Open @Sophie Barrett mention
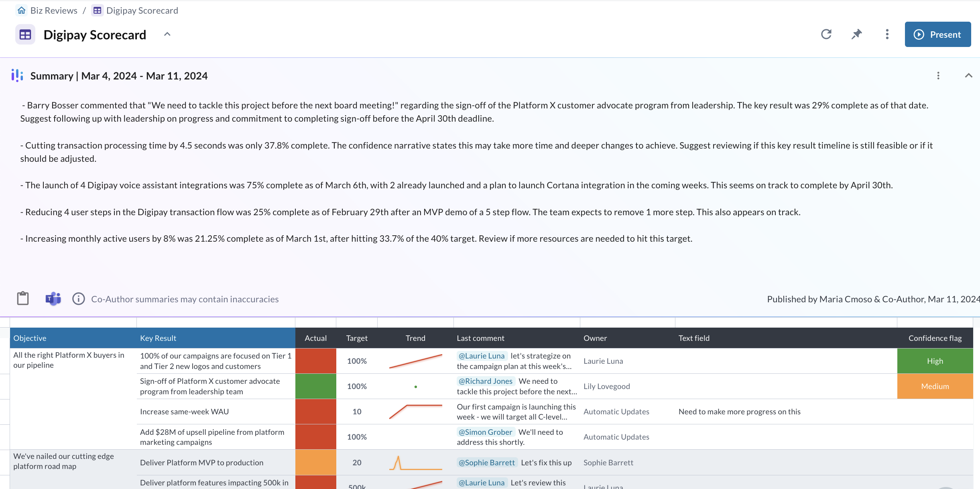The width and height of the screenshot is (980, 489). [x=487, y=463]
